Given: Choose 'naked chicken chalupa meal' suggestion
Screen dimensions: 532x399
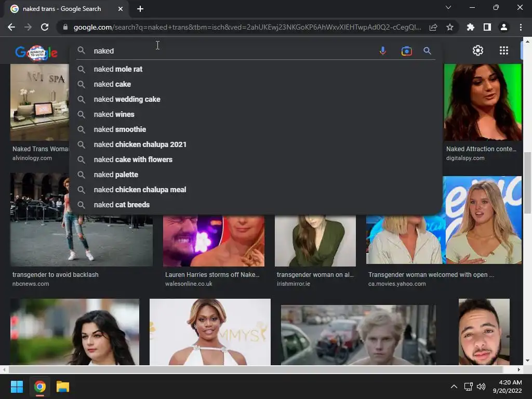Looking at the screenshot, I should click(256, 190).
